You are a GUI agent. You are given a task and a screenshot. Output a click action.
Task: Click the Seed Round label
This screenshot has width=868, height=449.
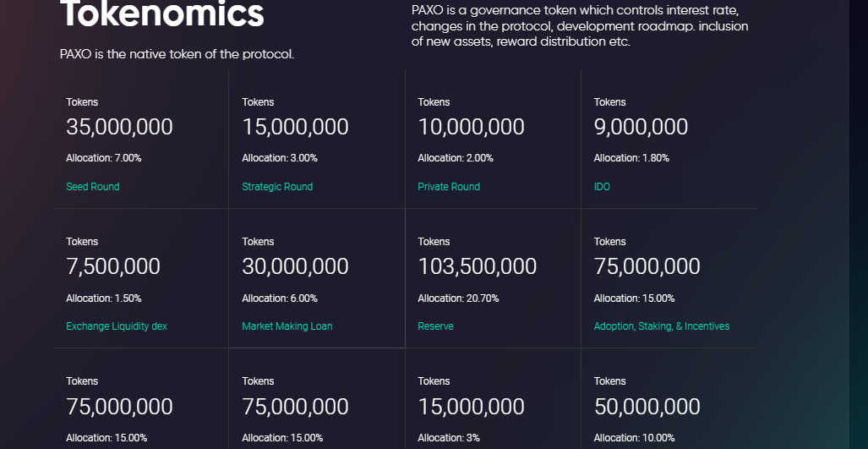[x=92, y=187]
